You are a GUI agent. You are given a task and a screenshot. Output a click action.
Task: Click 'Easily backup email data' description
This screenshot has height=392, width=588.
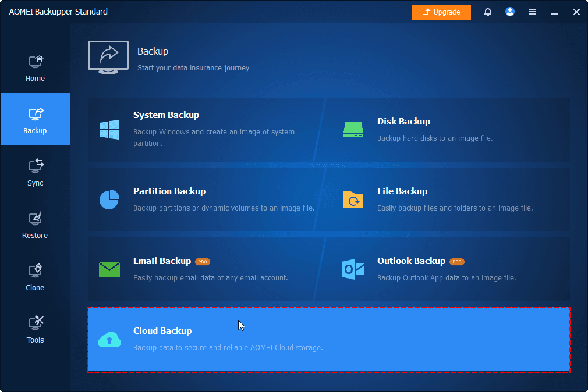click(211, 277)
